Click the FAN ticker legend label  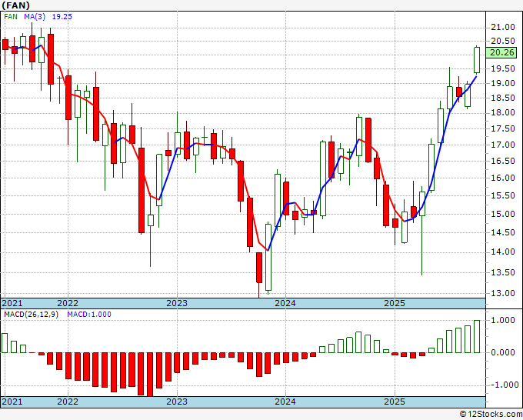[11, 17]
